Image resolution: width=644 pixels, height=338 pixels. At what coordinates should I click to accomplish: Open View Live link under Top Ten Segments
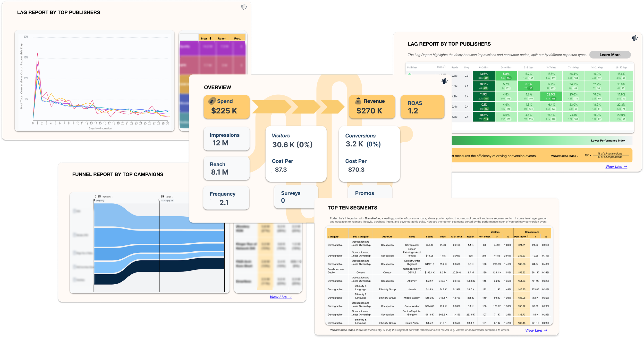tap(536, 330)
